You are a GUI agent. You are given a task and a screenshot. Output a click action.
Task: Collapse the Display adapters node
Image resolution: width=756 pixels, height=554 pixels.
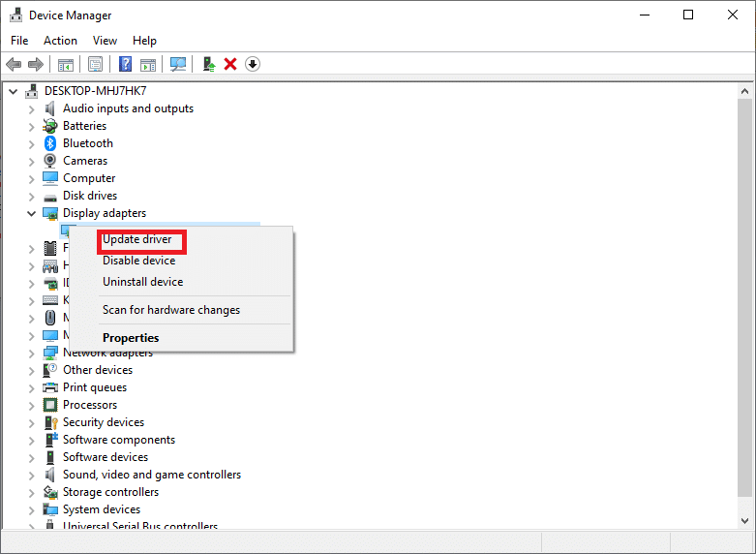[x=32, y=213]
